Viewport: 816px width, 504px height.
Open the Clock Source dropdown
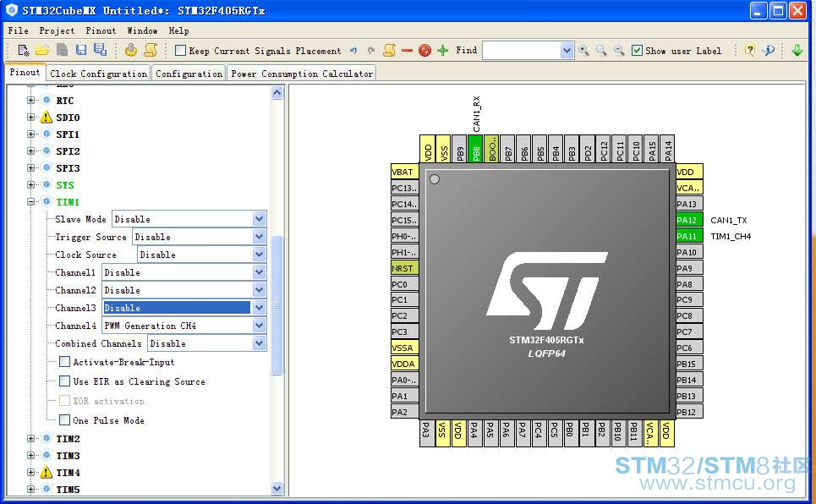(x=259, y=254)
